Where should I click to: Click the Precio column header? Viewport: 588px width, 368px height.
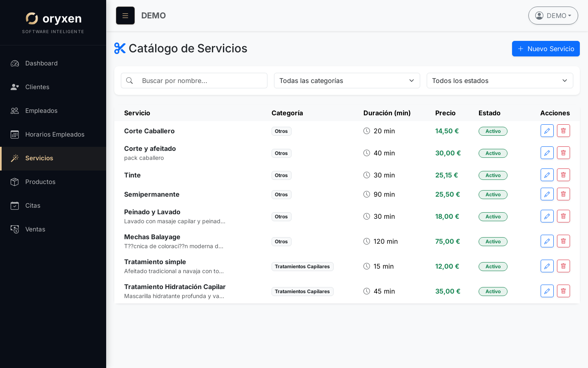445,113
